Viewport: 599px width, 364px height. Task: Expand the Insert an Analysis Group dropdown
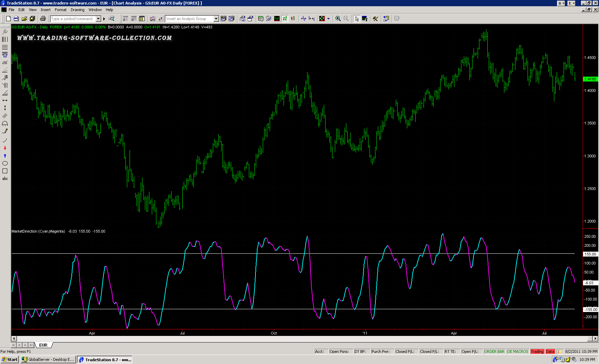coord(216,19)
